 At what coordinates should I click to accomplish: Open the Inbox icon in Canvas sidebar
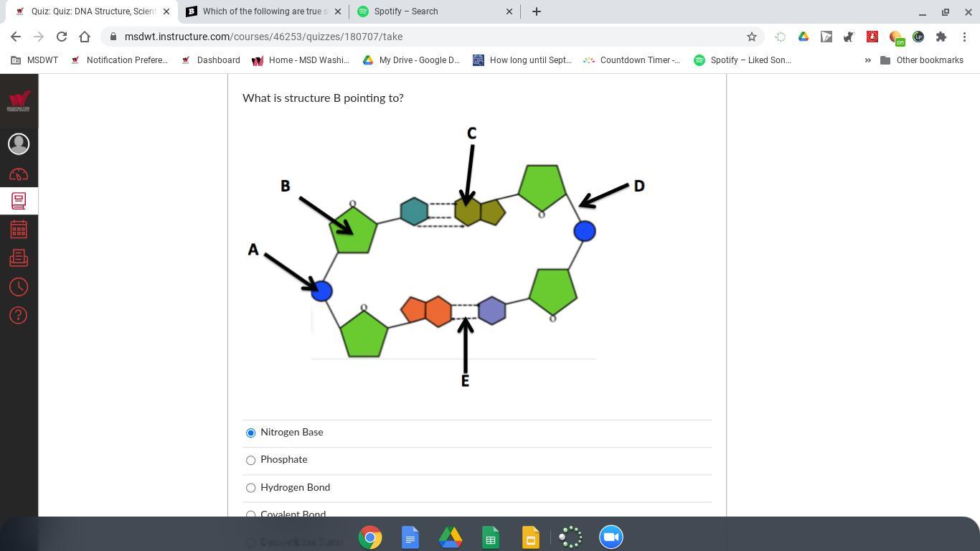(x=19, y=258)
